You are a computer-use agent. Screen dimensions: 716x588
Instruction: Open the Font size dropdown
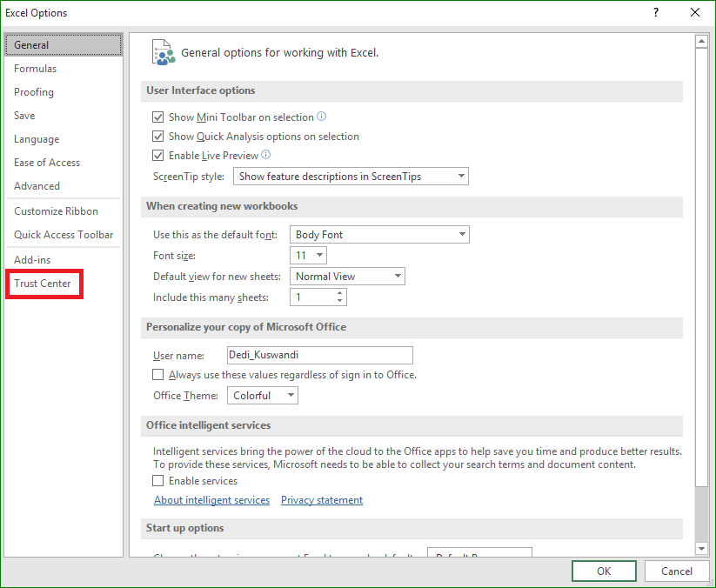308,255
